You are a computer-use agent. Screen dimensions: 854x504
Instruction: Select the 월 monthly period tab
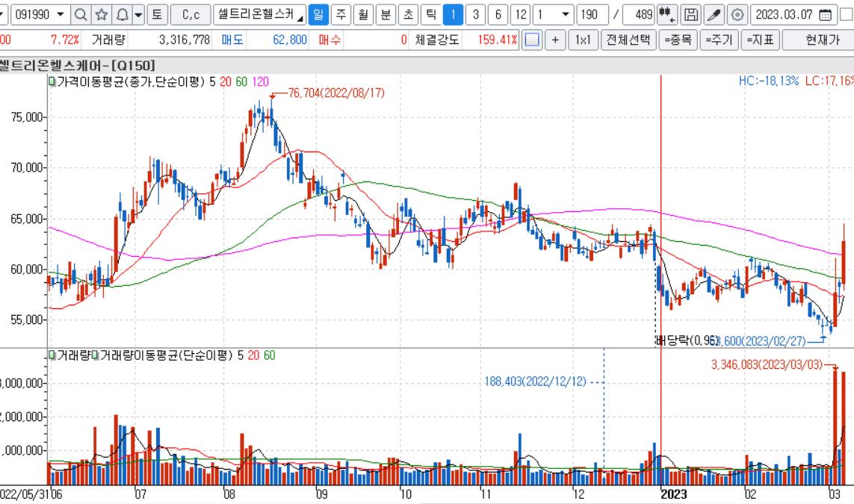pyautogui.click(x=363, y=15)
